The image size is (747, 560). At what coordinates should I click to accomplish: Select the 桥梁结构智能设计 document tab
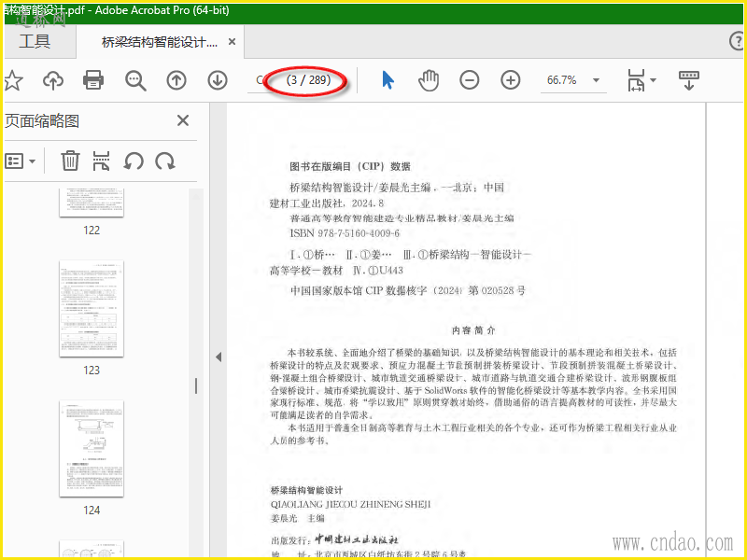point(160,42)
